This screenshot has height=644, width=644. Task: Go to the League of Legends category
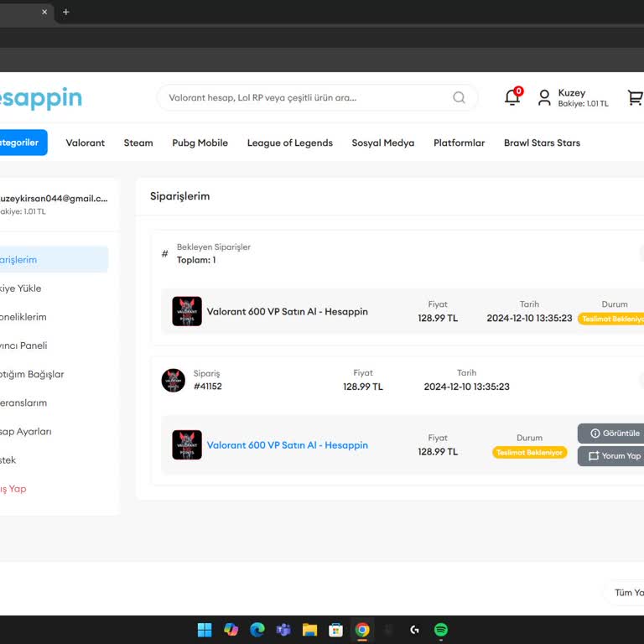coord(289,143)
